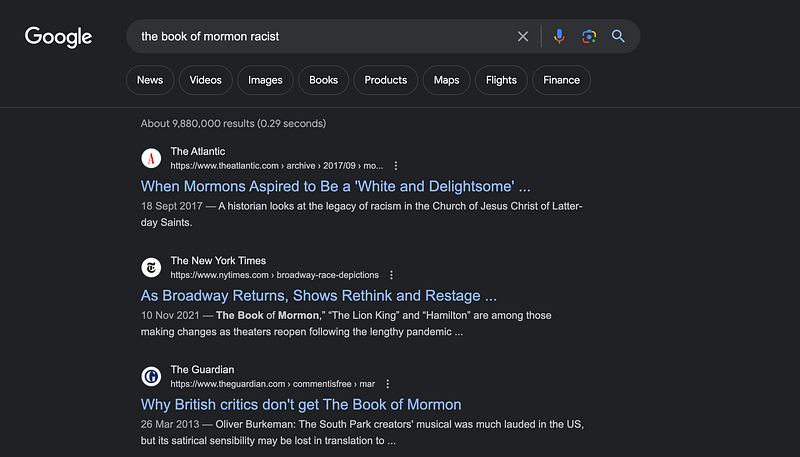800x457 pixels.
Task: Open more options for the nytimes.com result
Action: (391, 275)
